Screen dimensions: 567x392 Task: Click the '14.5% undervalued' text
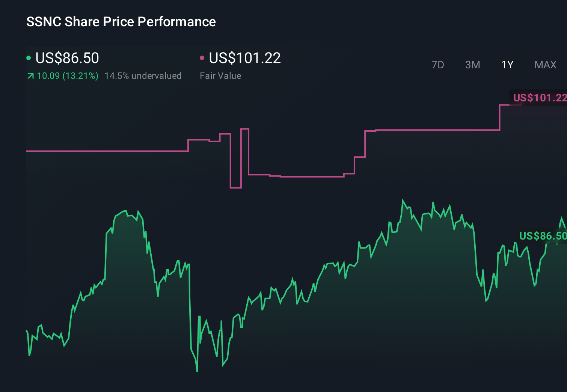[x=143, y=76]
